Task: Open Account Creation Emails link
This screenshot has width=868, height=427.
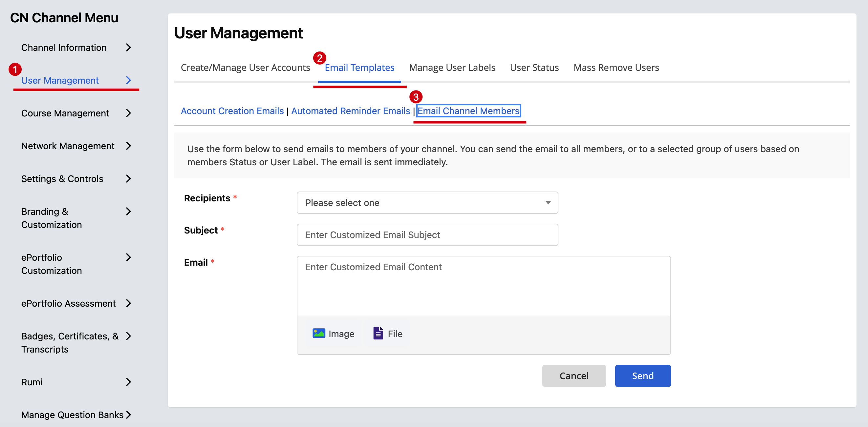Action: pos(232,111)
